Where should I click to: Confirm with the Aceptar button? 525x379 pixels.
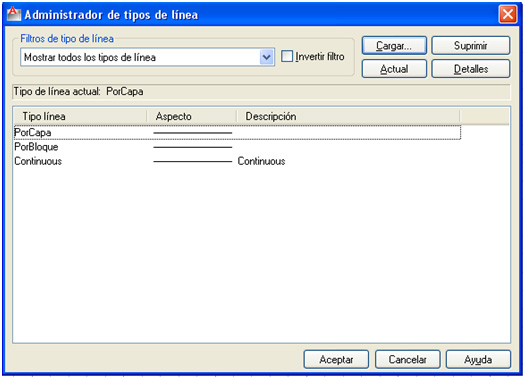(x=336, y=360)
